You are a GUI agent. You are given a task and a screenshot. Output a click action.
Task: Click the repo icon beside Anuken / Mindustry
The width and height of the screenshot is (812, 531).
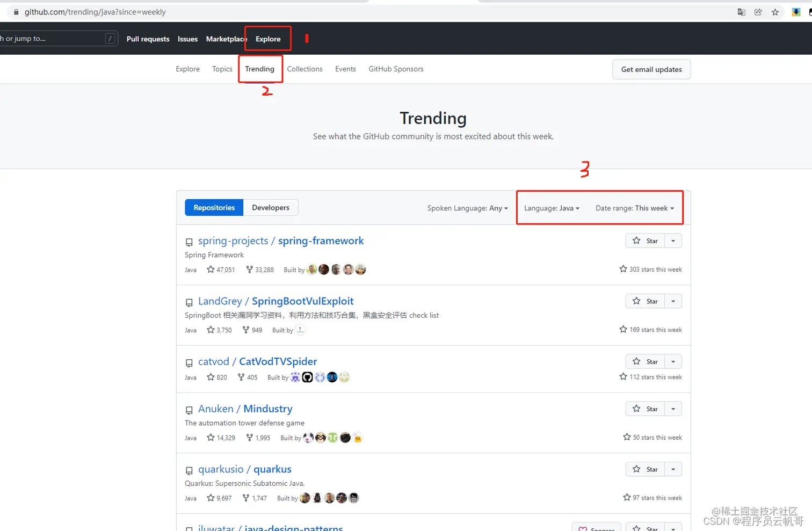pyautogui.click(x=189, y=410)
